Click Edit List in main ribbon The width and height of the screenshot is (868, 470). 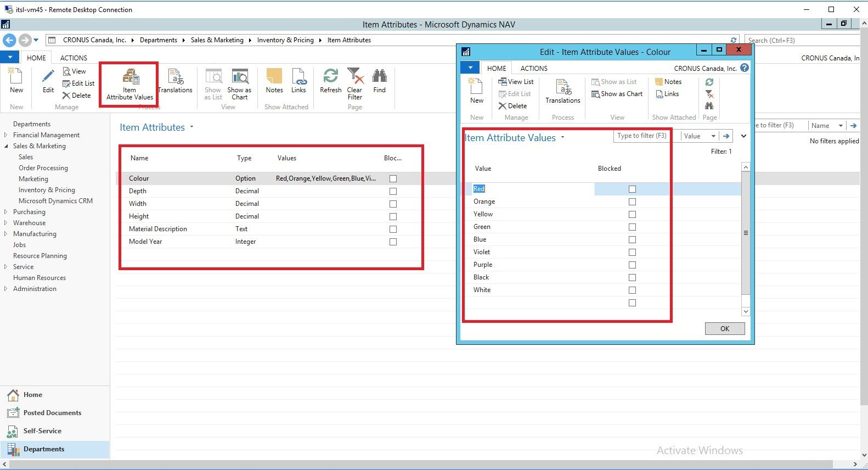[78, 83]
